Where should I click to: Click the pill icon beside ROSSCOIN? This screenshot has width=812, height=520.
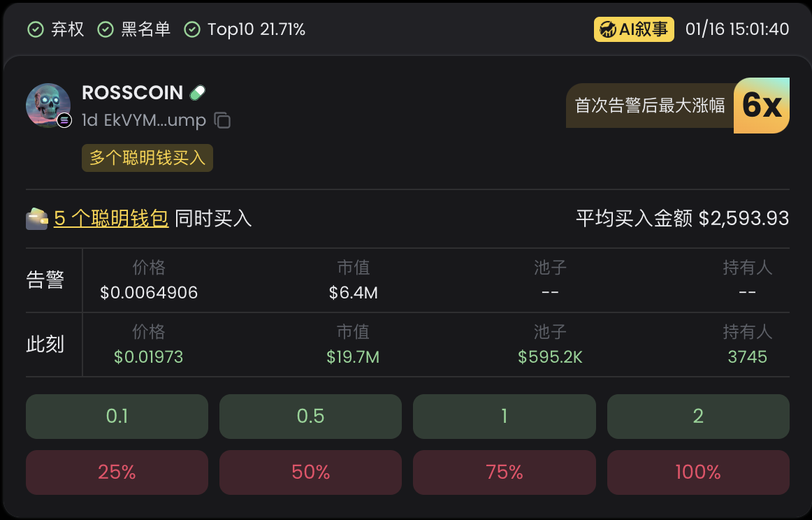198,93
